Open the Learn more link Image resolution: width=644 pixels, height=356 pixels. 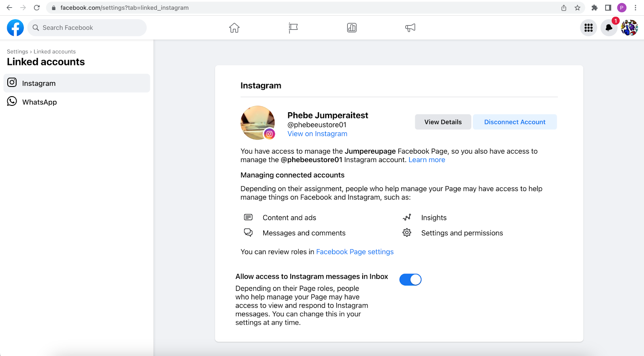click(x=427, y=160)
